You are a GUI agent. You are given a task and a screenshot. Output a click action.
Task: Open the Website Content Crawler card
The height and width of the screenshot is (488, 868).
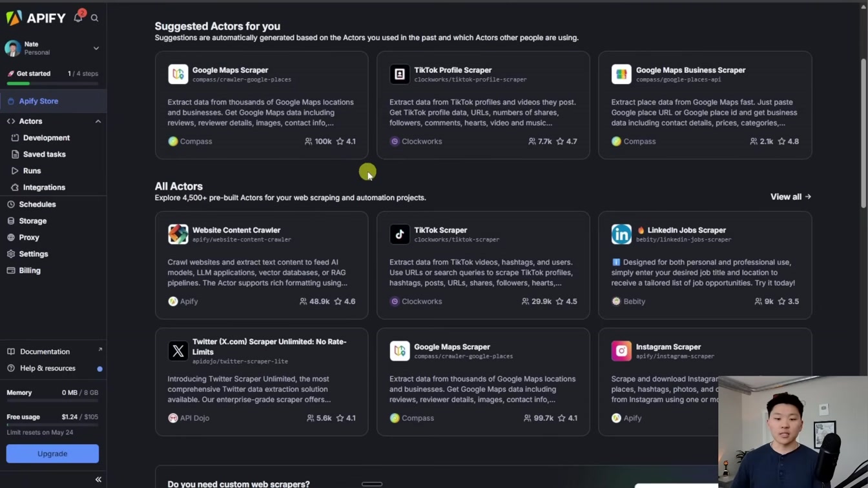coord(262,265)
